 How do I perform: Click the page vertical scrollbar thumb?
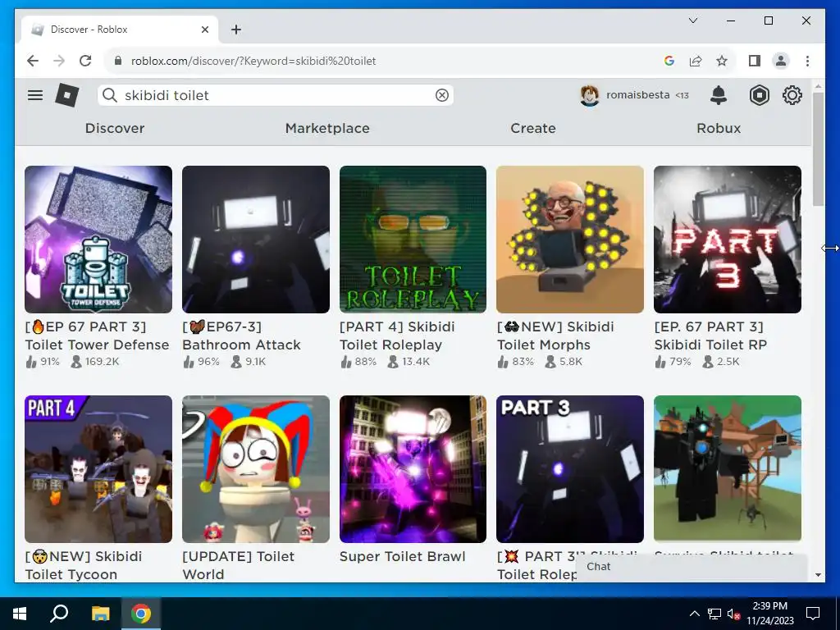click(818, 149)
